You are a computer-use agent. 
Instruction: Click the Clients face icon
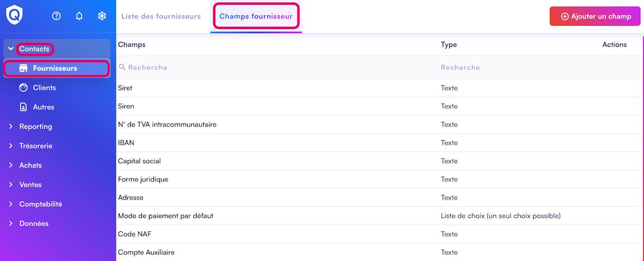23,88
